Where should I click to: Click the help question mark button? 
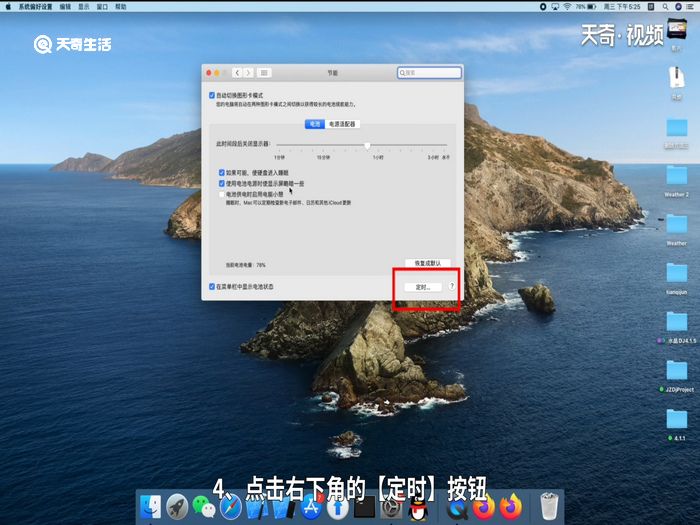coord(452,286)
